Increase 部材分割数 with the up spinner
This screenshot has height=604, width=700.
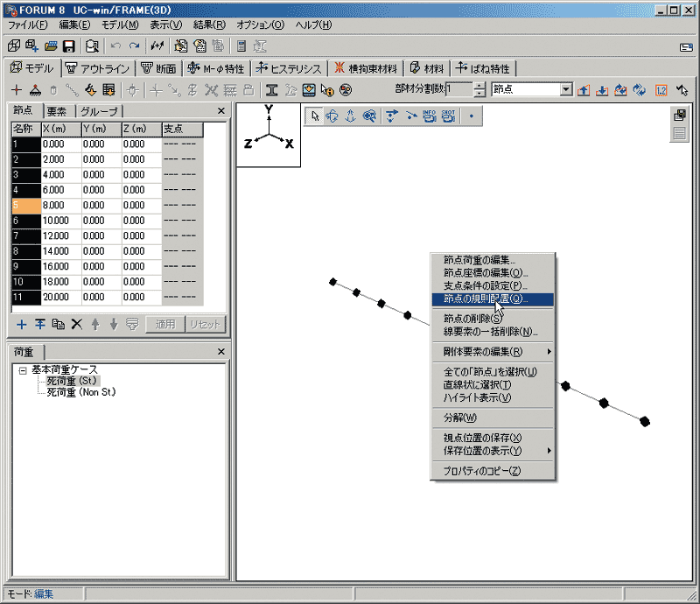(x=479, y=86)
